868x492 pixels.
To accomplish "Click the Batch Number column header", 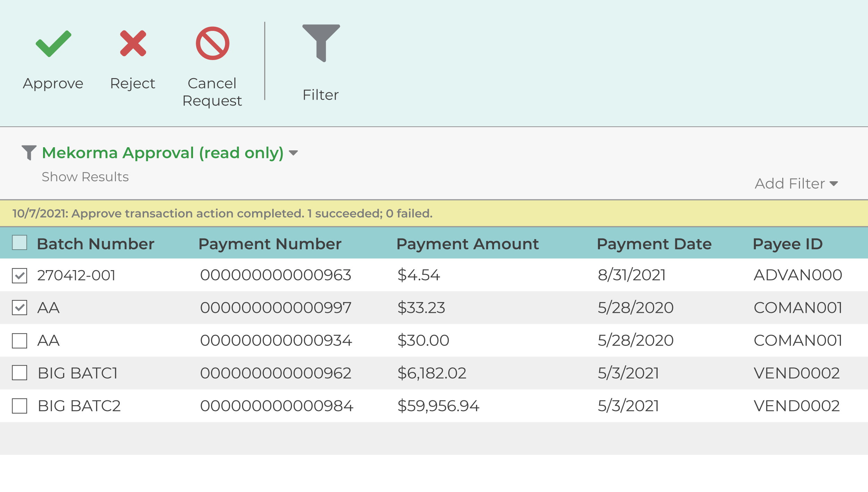I will pyautogui.click(x=95, y=244).
